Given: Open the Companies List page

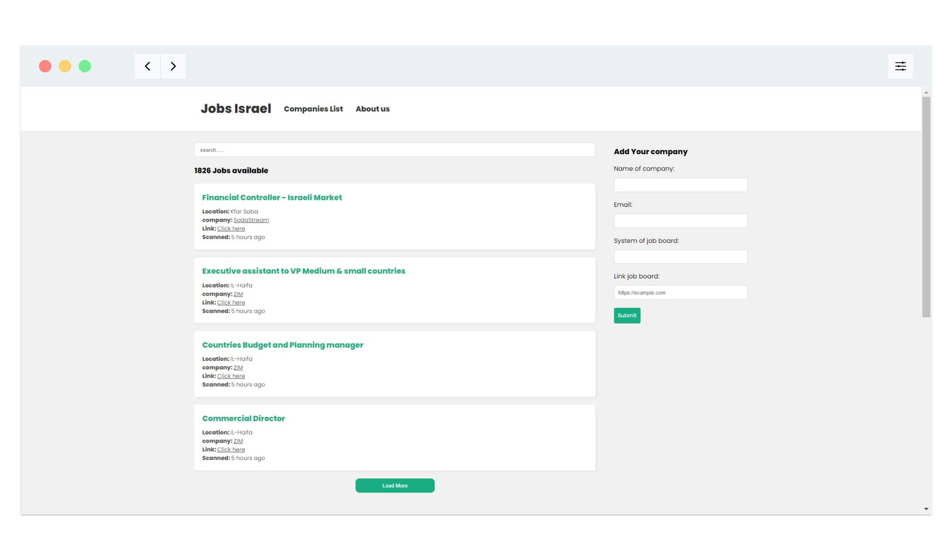Looking at the screenshot, I should (313, 109).
